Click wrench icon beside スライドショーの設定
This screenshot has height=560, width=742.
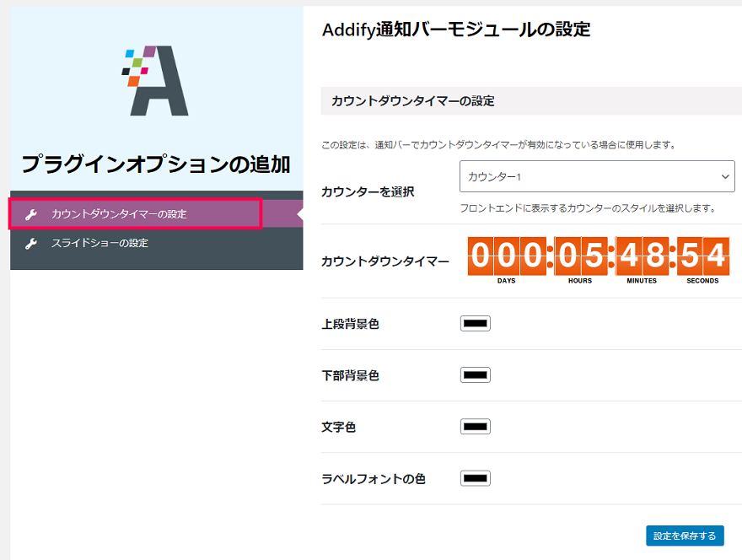(x=31, y=244)
